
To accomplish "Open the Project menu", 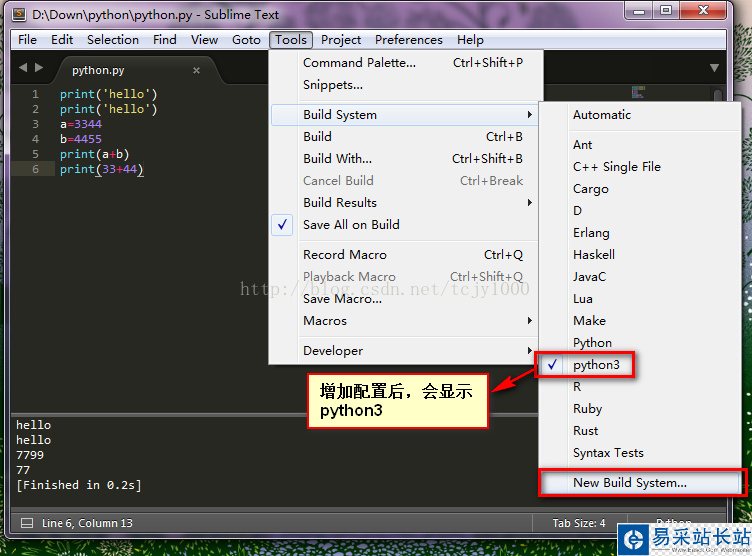I will click(x=341, y=40).
